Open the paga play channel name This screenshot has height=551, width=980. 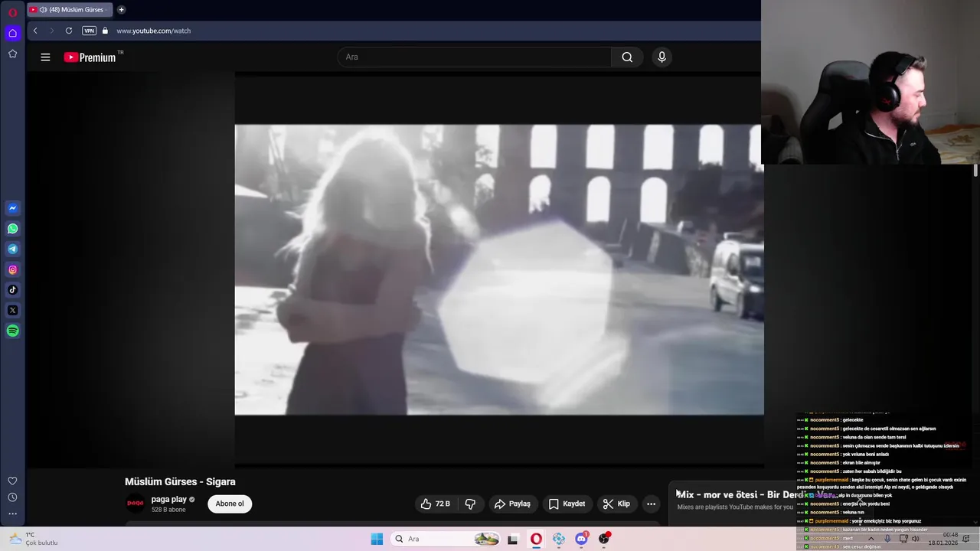168,499
